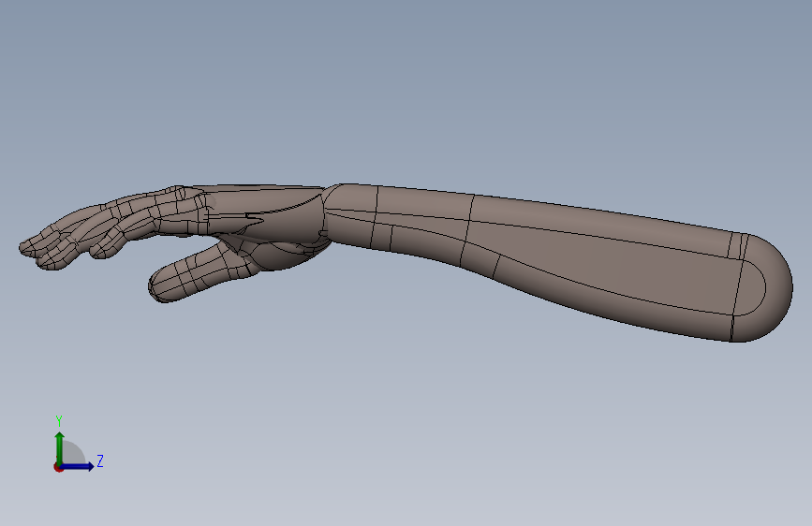Click the blue Z axis arrow of triad
The image size is (812, 526).
tap(77, 466)
